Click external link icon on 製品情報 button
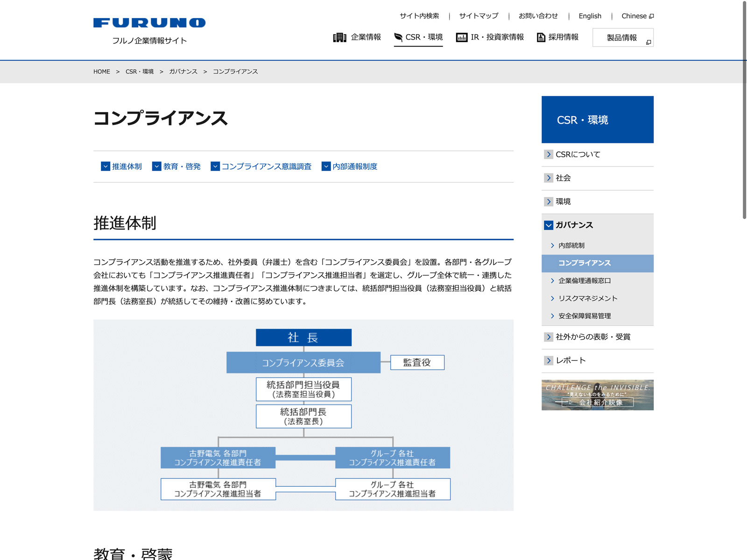The image size is (747, 560). [648, 42]
